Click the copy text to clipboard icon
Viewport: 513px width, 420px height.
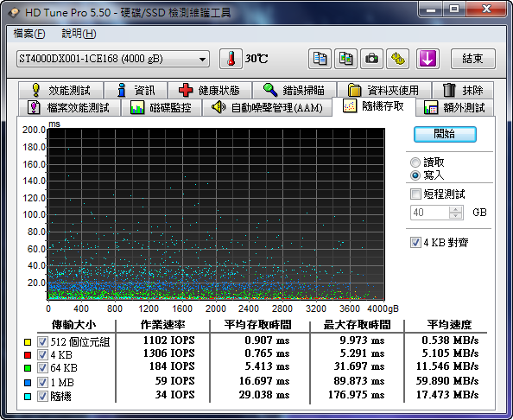pyautogui.click(x=320, y=59)
